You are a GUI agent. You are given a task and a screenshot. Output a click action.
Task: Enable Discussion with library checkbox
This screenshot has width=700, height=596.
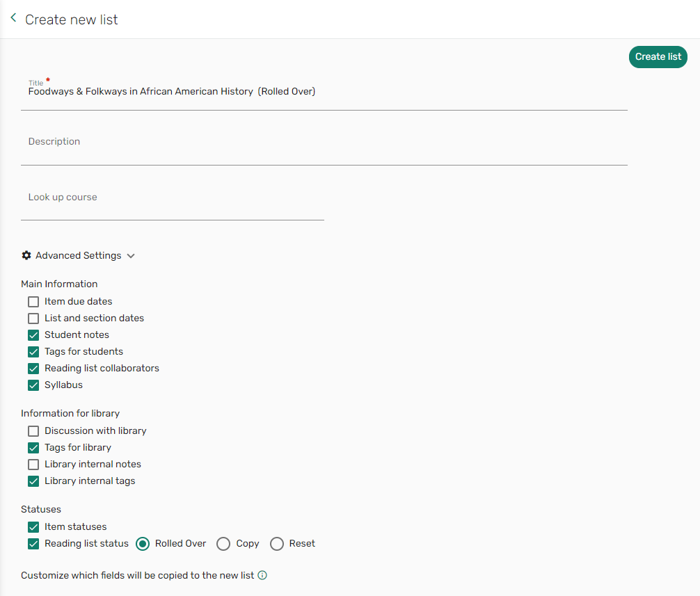33,431
